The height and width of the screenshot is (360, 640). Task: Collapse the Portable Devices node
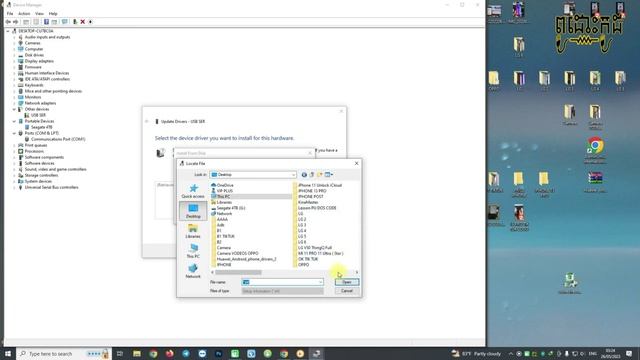(14, 121)
